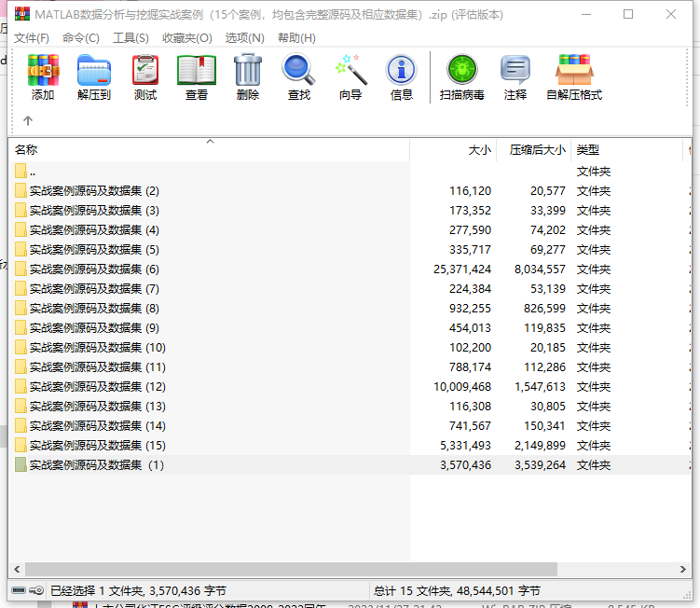Select folder icon of 实战案例源码及数据集 (6)

tap(21, 269)
